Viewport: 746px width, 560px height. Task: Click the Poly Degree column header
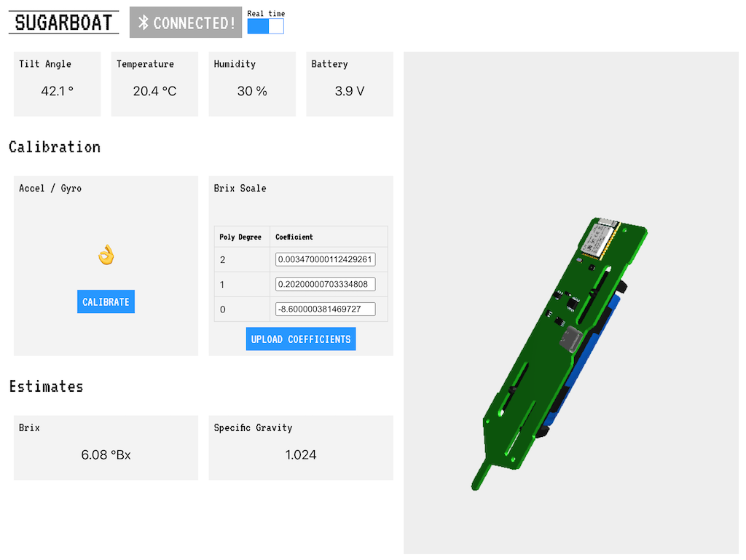pyautogui.click(x=240, y=237)
